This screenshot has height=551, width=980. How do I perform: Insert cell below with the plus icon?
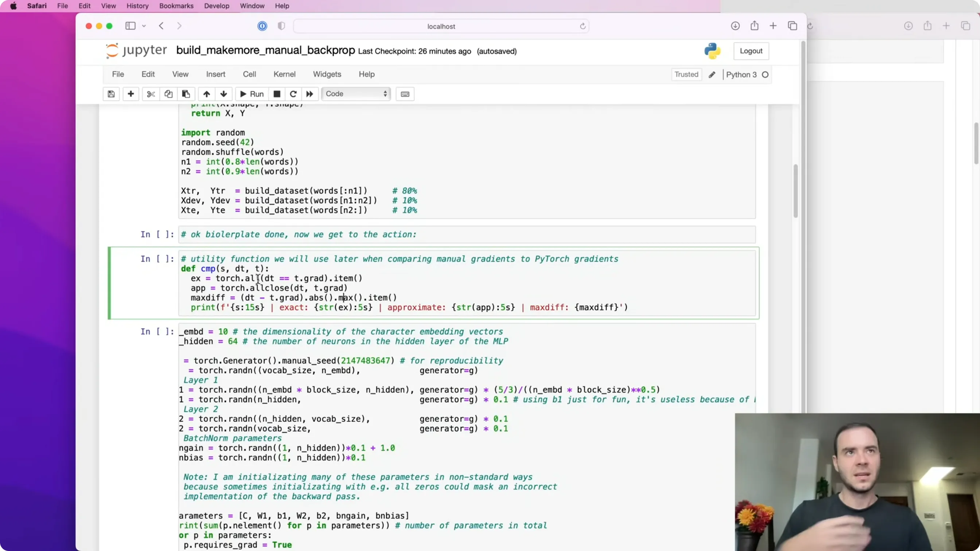131,94
